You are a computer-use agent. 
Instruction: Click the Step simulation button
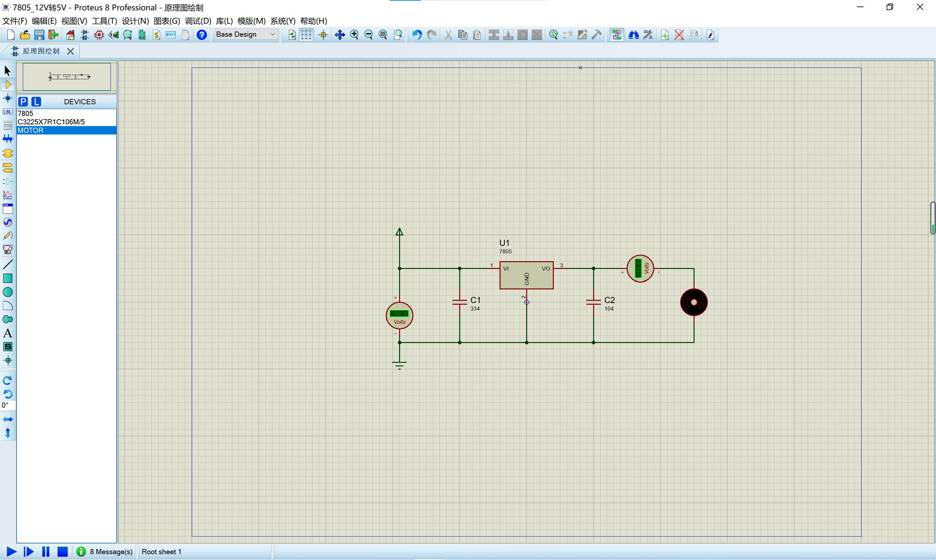28,552
